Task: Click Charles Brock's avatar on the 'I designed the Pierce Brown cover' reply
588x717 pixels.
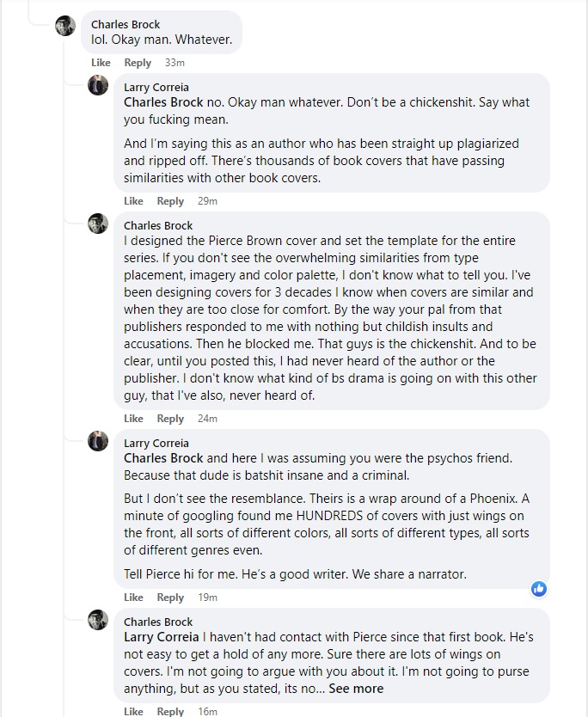Action: [x=98, y=224]
